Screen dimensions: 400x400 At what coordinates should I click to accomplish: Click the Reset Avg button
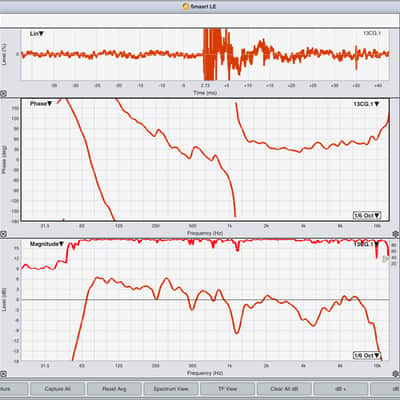pos(114,389)
